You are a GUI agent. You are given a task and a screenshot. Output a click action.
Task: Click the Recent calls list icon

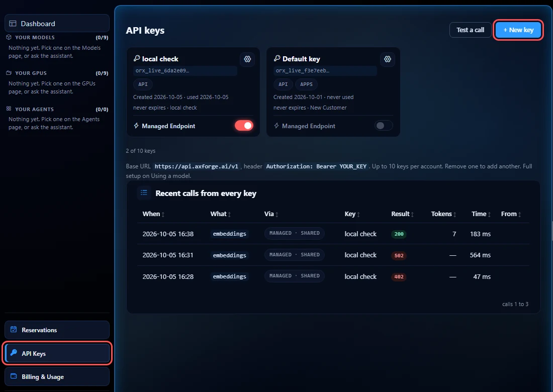tap(144, 192)
